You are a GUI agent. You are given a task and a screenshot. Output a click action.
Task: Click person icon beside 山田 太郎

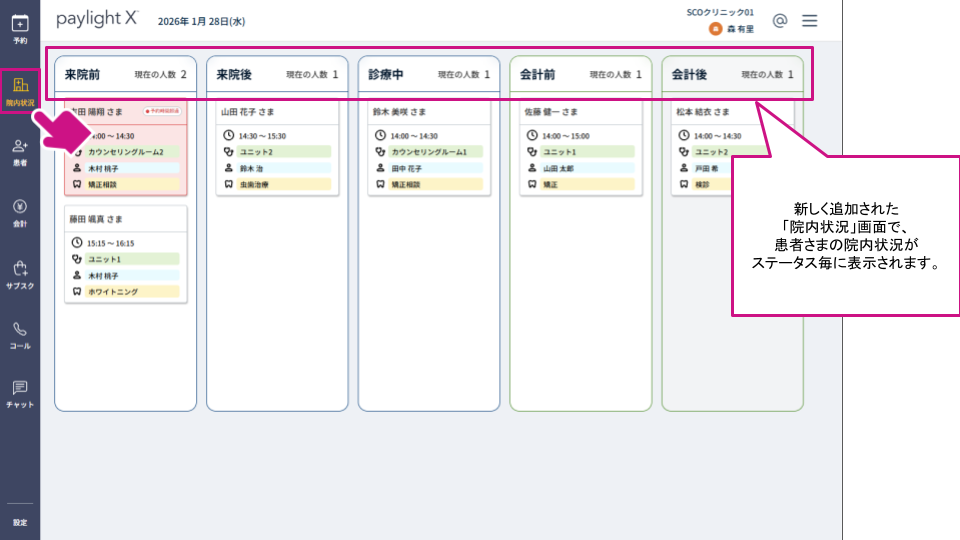point(532,168)
